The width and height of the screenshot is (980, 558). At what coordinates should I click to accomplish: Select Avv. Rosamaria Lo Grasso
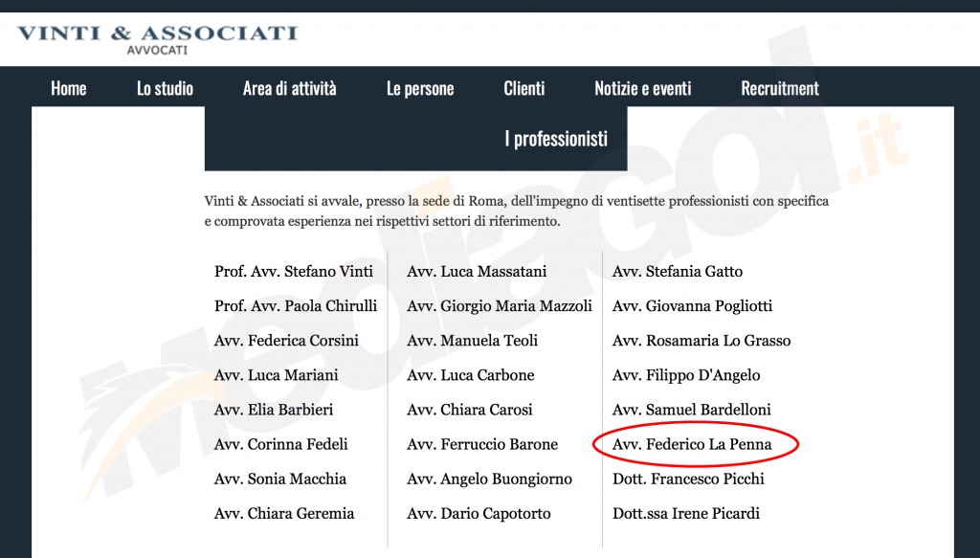tap(702, 341)
